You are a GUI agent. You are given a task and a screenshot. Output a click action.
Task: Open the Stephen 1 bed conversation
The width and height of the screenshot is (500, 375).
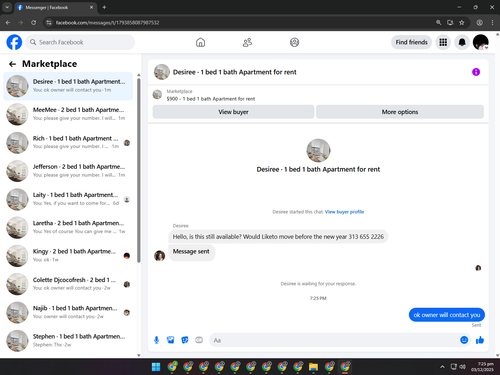(68, 341)
